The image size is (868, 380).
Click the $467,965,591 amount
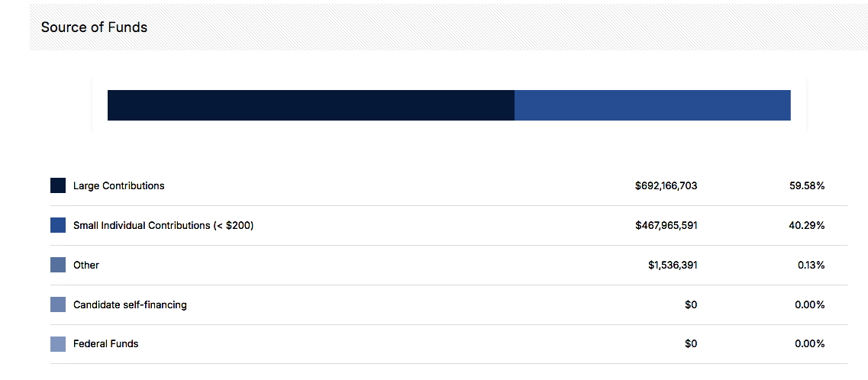[666, 226]
